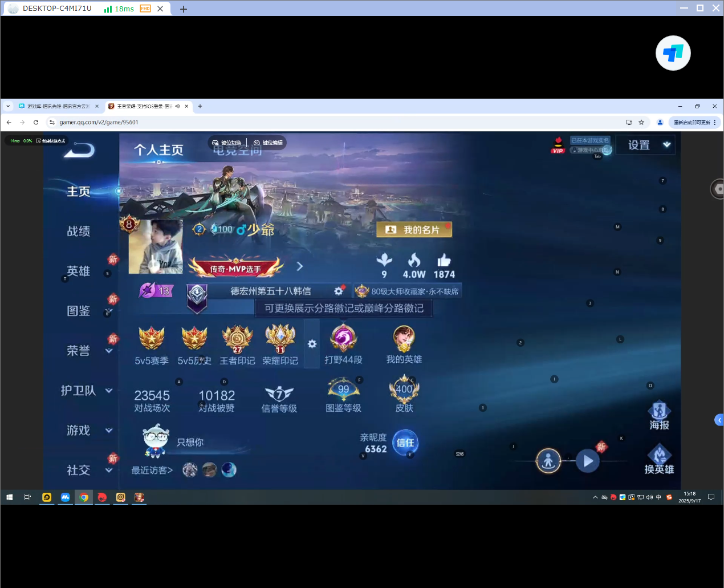
Task: Click the Chrome reload button
Action: pos(36,122)
